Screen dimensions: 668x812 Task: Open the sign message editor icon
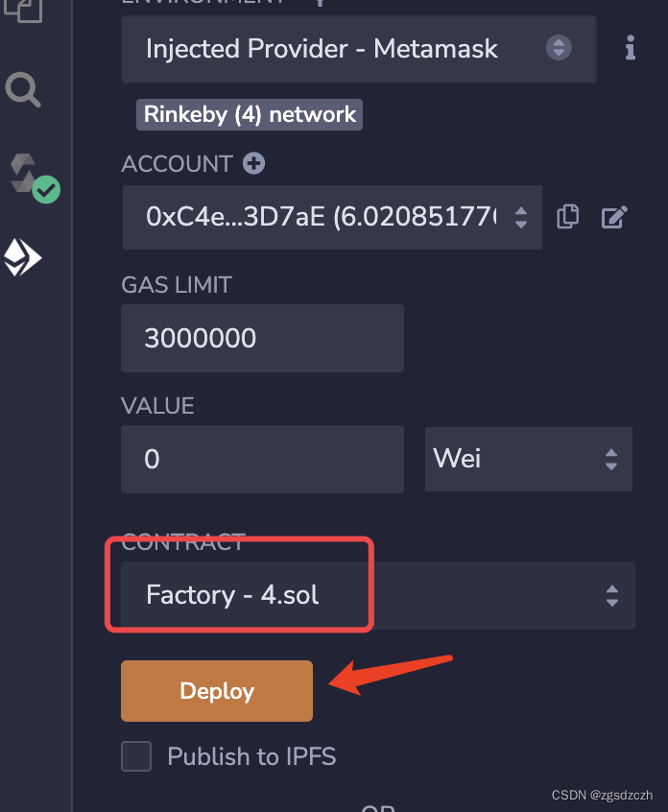point(614,217)
